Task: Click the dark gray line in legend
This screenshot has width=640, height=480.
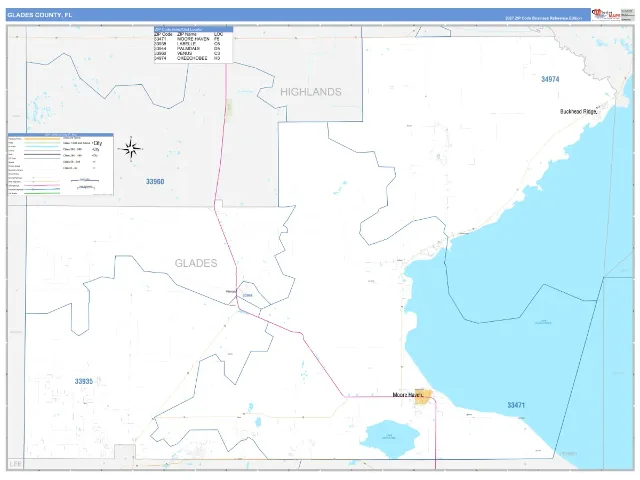Action: click(x=42, y=155)
